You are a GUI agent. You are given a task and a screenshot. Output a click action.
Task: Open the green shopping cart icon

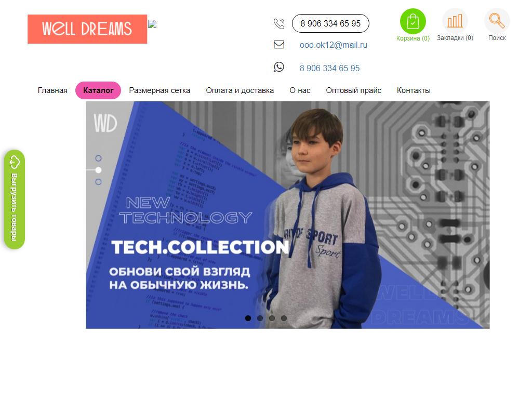[413, 21]
